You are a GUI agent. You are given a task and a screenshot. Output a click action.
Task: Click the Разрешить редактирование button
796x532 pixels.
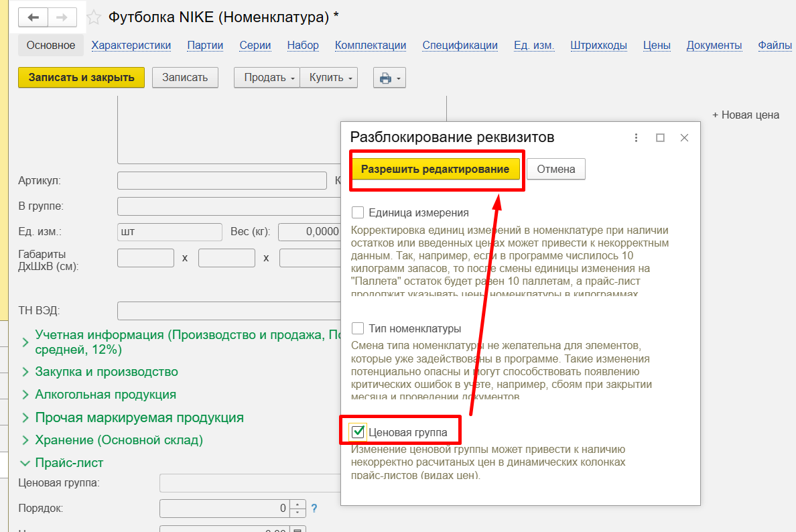click(x=436, y=170)
